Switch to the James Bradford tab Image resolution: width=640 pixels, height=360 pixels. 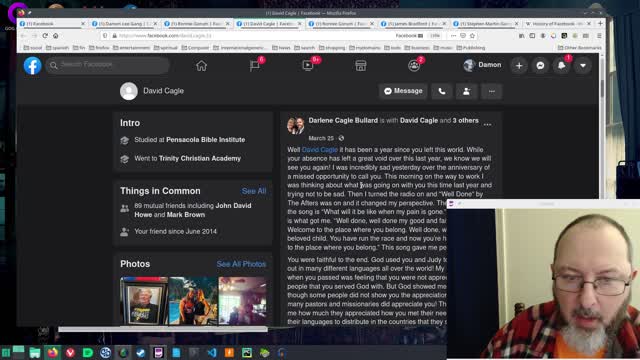point(413,24)
